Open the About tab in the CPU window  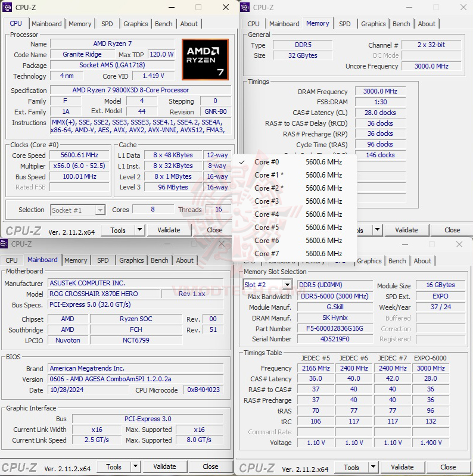point(189,24)
